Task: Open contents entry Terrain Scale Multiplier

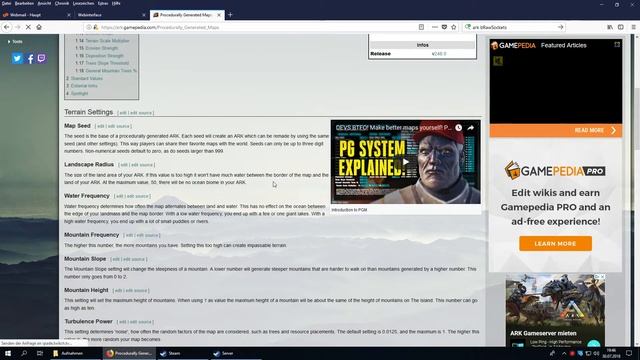Action: 107,41
